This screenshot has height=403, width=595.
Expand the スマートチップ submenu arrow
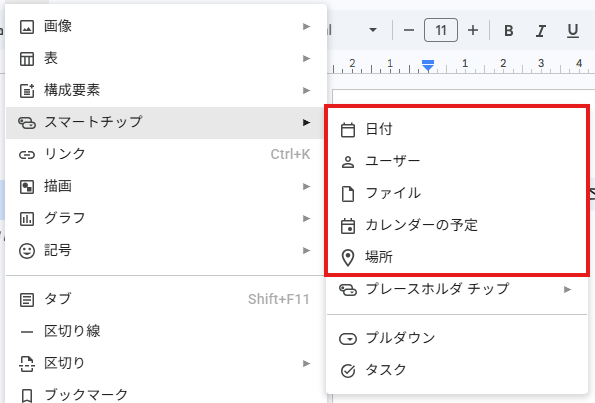click(x=306, y=123)
